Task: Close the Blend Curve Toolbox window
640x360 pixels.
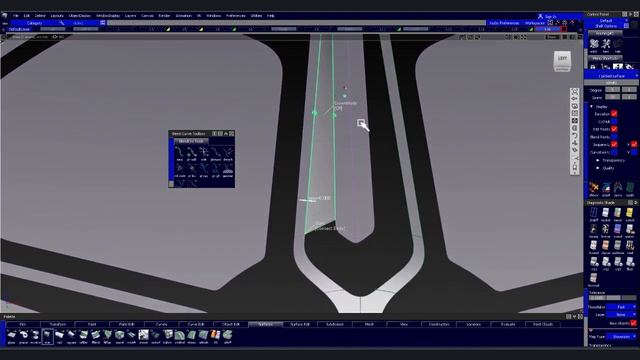Action: pyautogui.click(x=231, y=133)
